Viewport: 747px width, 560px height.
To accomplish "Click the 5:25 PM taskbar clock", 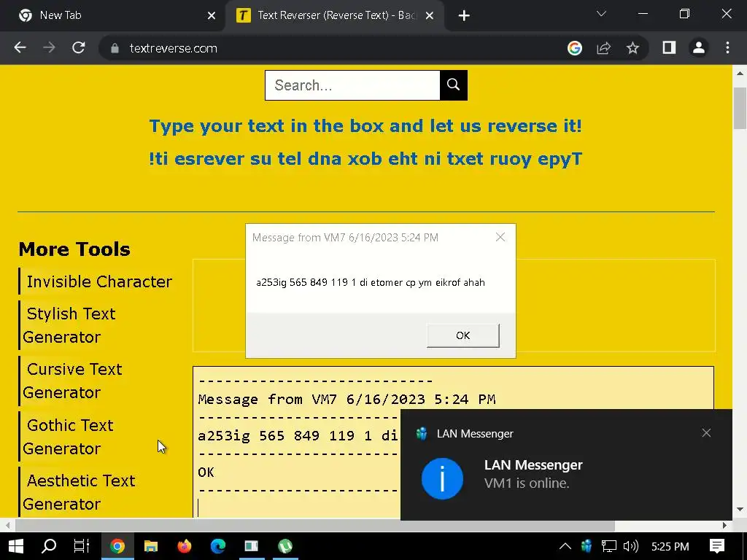I will click(670, 547).
